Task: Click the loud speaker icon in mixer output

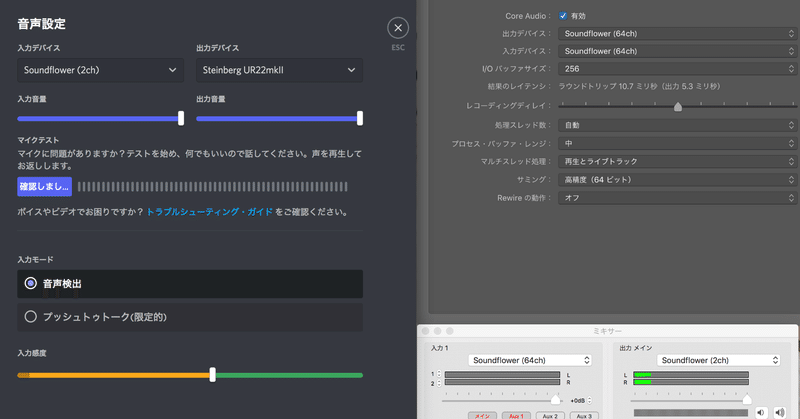Action: (780, 412)
